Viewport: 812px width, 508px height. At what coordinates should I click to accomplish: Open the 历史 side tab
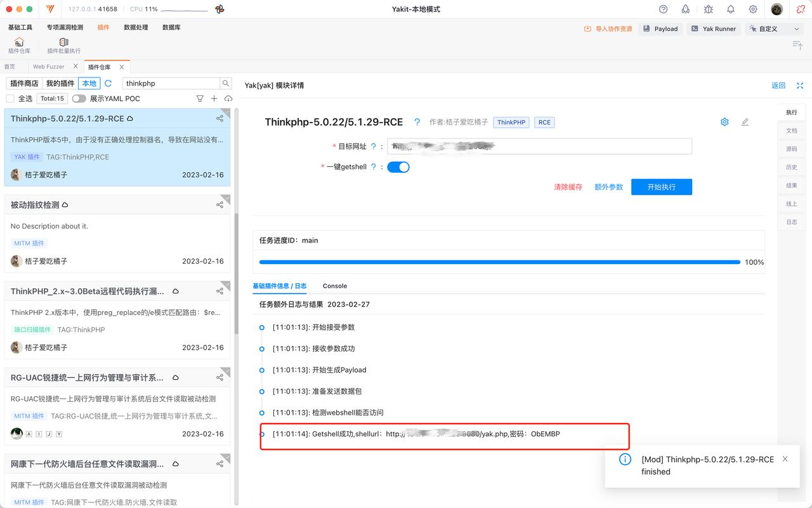(792, 167)
